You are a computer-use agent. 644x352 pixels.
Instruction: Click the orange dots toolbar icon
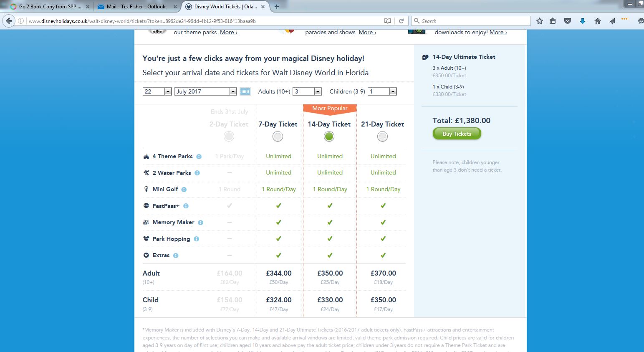625,19
